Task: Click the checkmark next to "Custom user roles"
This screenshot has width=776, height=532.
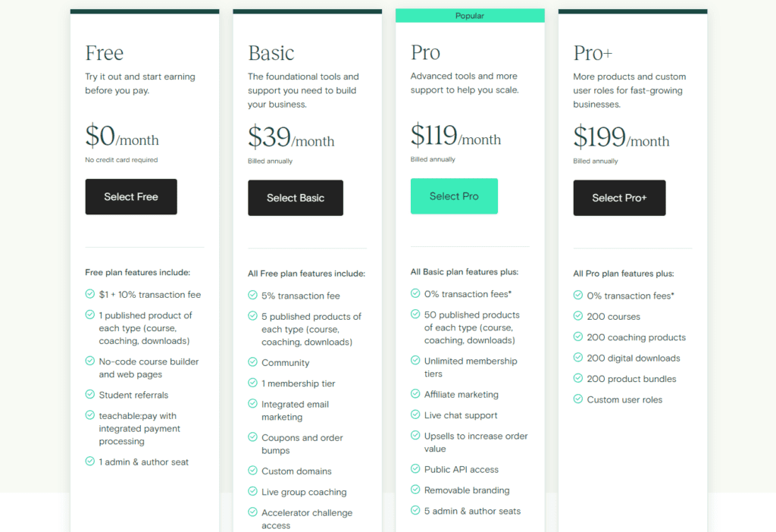Action: [x=578, y=399]
